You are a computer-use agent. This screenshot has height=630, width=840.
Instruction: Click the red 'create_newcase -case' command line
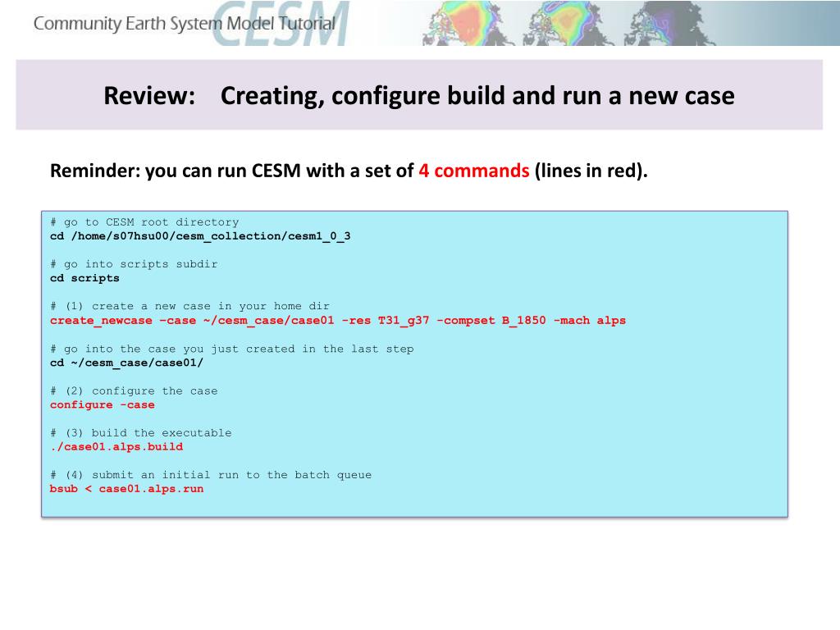point(338,321)
